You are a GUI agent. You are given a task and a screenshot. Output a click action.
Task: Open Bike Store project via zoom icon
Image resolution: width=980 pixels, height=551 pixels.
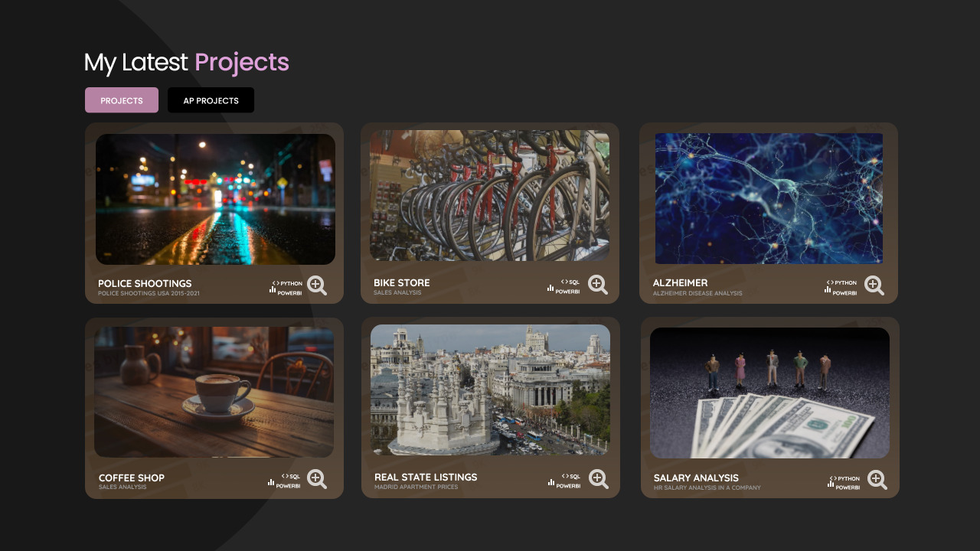point(597,285)
